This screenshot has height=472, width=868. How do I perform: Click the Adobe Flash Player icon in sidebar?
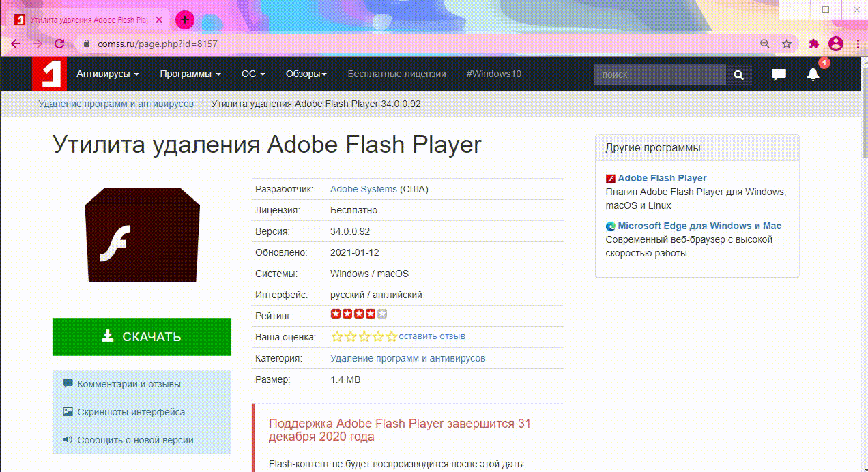tap(609, 177)
